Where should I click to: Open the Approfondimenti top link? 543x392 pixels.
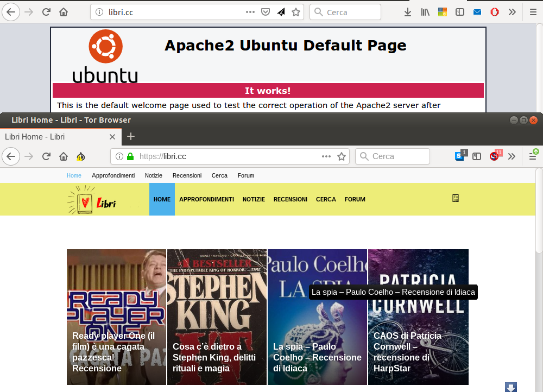(x=113, y=175)
